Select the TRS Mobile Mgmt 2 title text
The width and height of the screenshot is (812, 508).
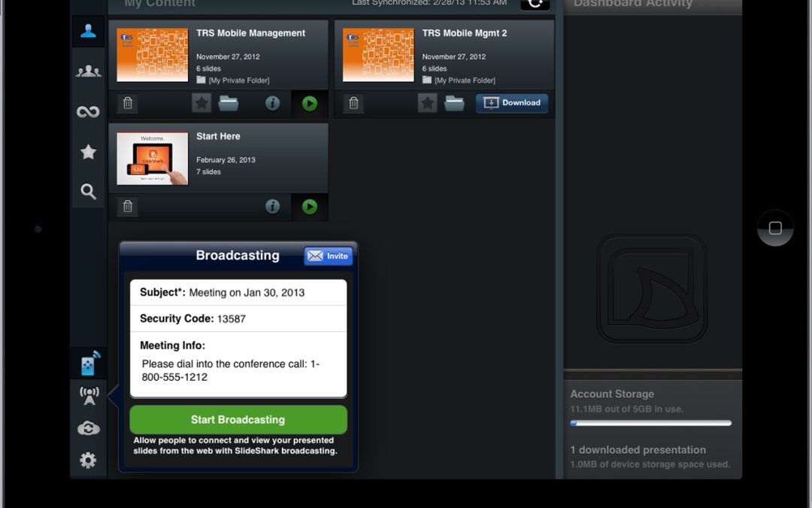pos(465,33)
